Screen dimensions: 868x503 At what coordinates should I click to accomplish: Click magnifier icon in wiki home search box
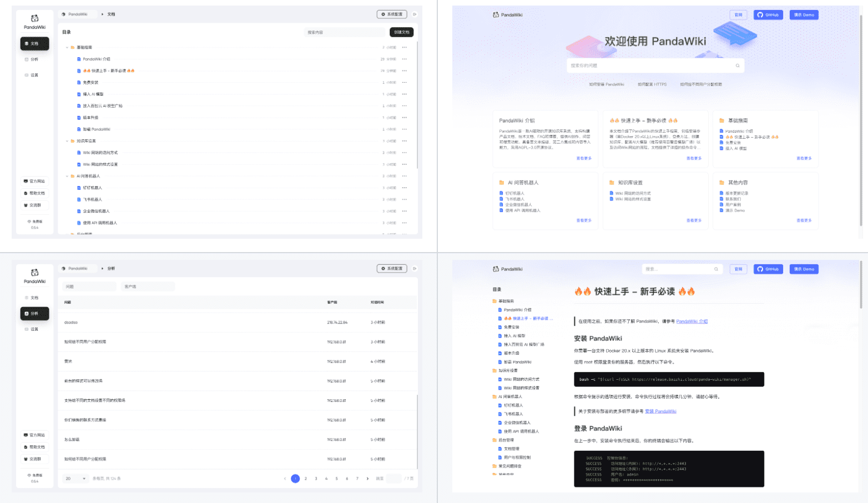click(x=738, y=66)
